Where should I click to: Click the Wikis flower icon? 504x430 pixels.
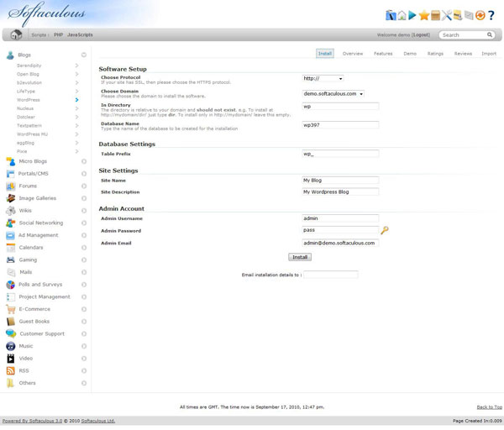10,211
